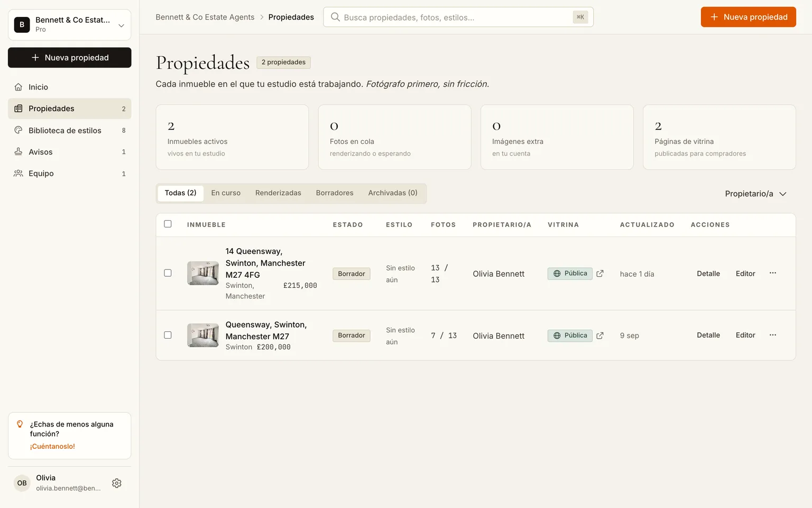Switch to the Renderizadas tab
Screen dimensions: 812x508
coord(278,193)
